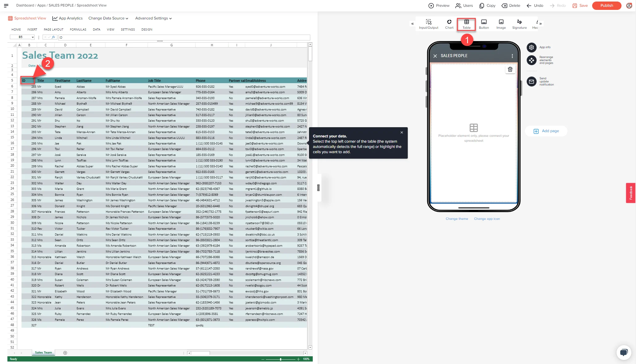Select the Image element tool
The image size is (636, 364).
point(501,24)
